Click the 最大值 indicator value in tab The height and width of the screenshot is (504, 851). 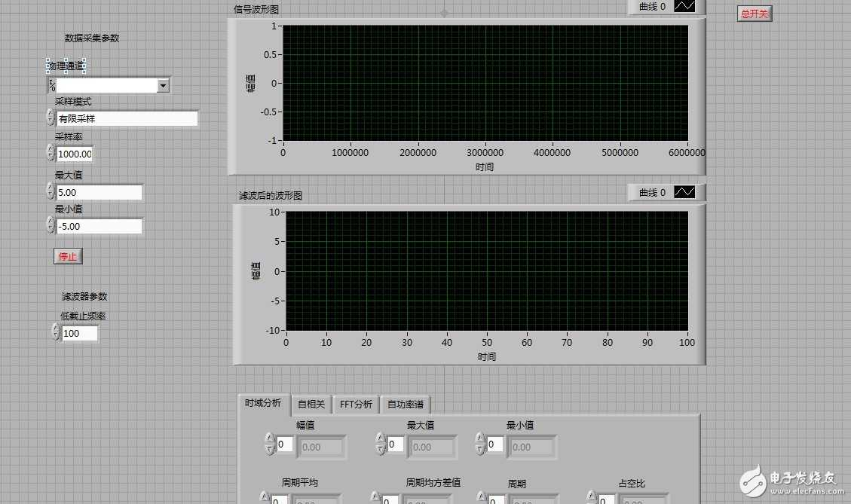tap(432, 447)
